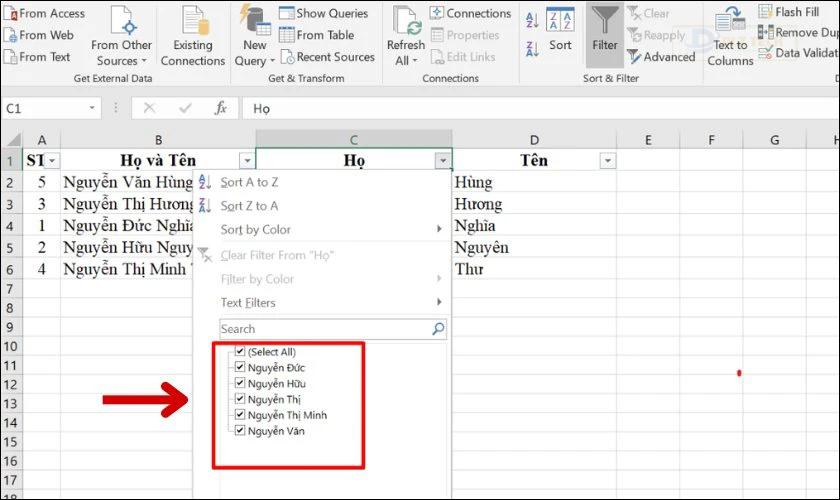The width and height of the screenshot is (840, 500).
Task: Click Show Queries
Action: (x=324, y=13)
